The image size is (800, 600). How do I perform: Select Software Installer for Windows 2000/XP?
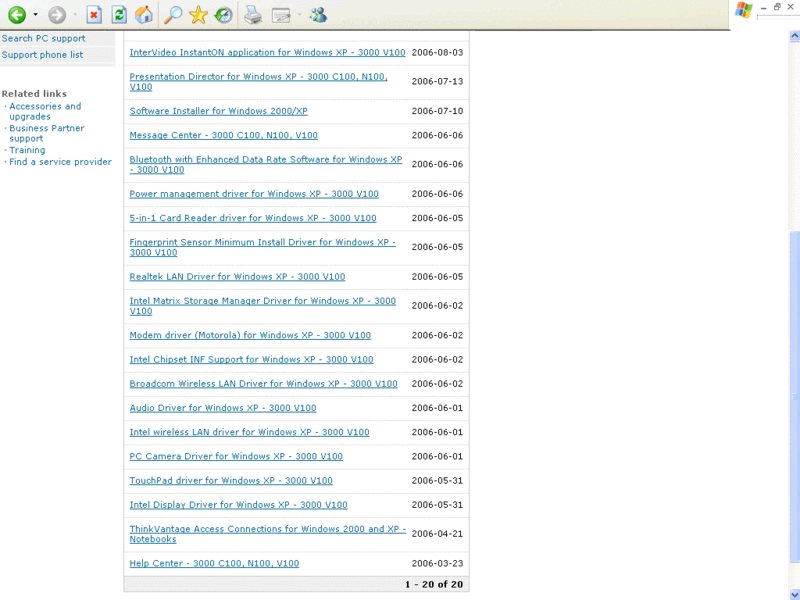tap(218, 111)
